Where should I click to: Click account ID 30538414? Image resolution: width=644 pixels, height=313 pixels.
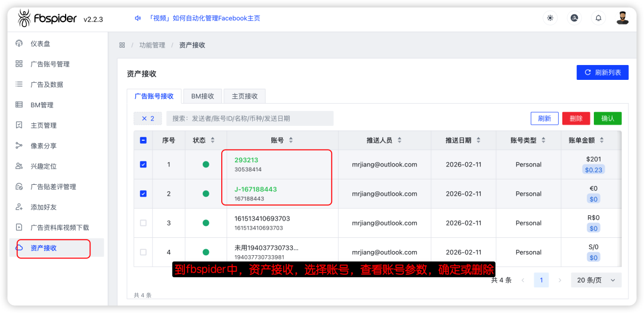coord(247,169)
